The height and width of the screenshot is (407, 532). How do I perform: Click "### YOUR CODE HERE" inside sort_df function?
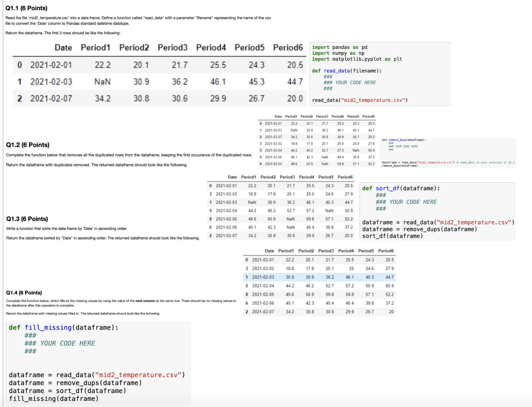[406, 202]
